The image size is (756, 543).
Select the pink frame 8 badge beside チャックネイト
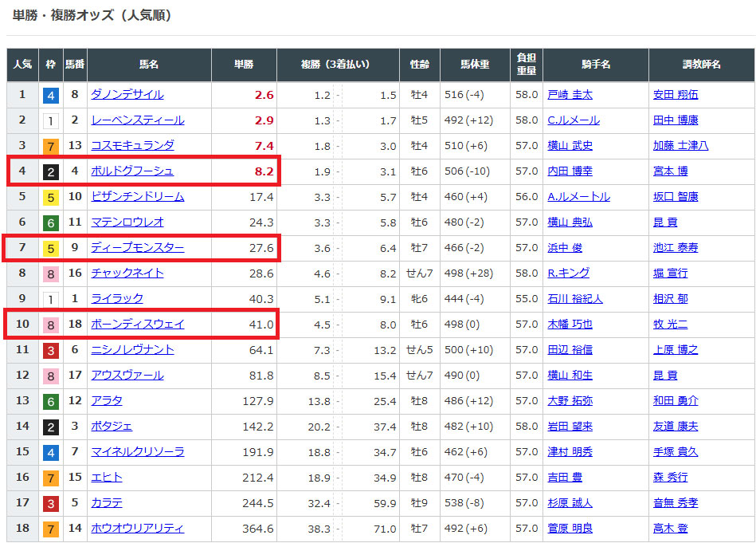pyautogui.click(x=51, y=273)
